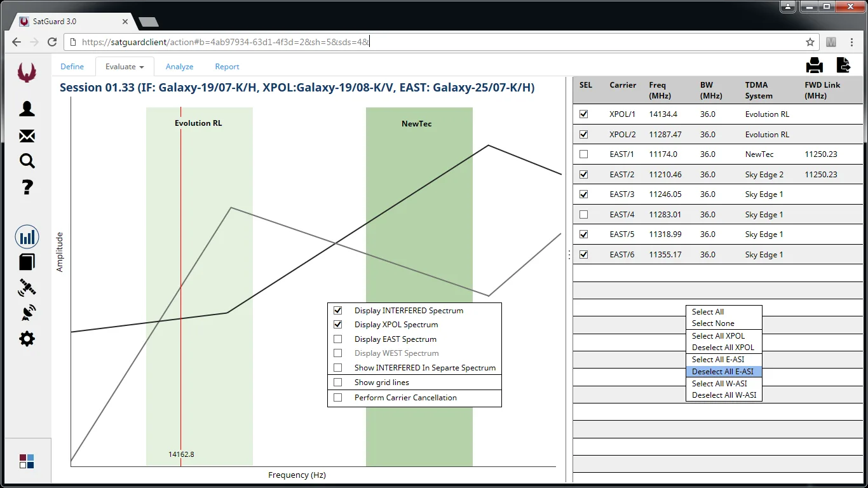
Task: Expand the Evaluate tab dropdown arrow
Action: point(142,67)
